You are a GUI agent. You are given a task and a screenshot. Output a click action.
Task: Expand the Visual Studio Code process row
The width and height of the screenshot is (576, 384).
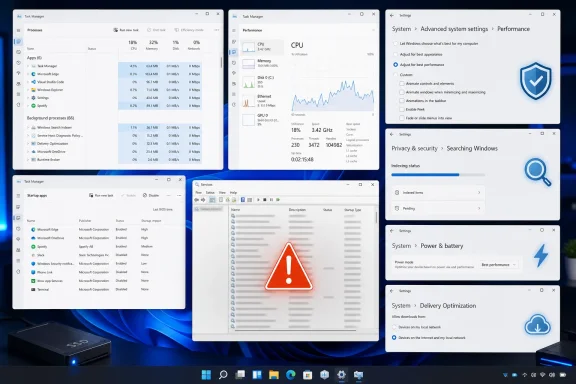(x=28, y=82)
